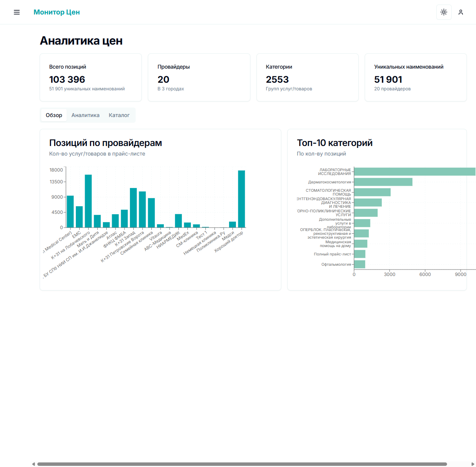
Task: Click the Офтальмология category bar
Action: (x=359, y=264)
